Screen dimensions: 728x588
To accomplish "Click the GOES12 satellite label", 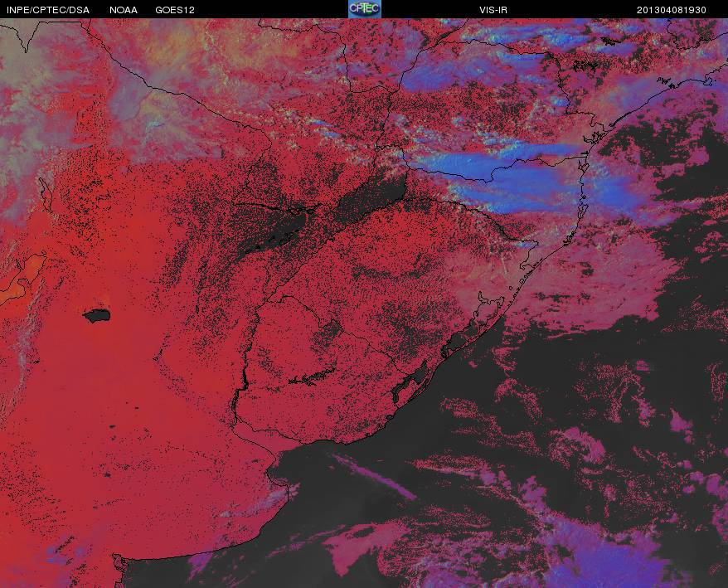I will tap(175, 10).
